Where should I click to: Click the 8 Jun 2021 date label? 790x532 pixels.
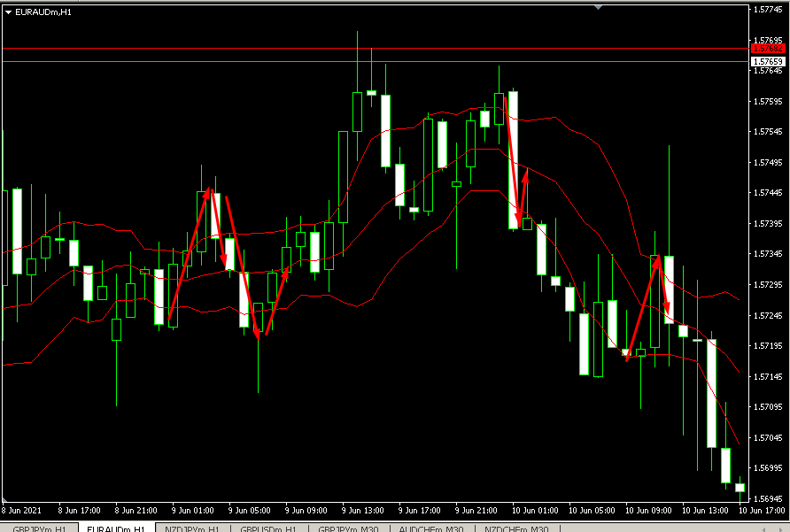click(x=21, y=511)
